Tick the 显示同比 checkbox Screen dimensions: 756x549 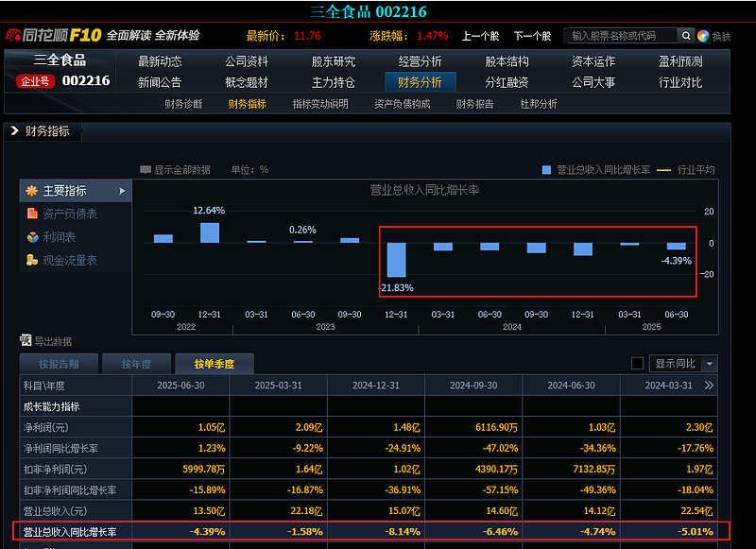coord(637,364)
